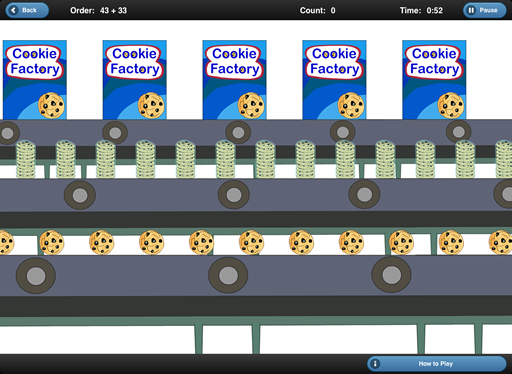Viewport: 512px width, 374px height.
Task: Select the first Cookie Factory box
Action: pos(35,80)
